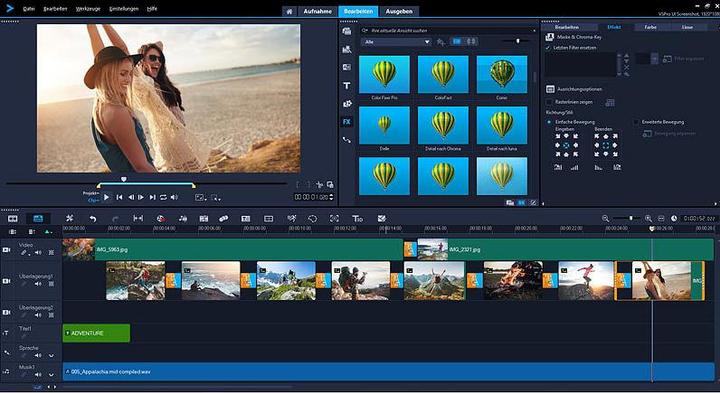Toggle 'Letzten Filter ersetzen' checkbox
720x393 pixels.
pos(548,48)
